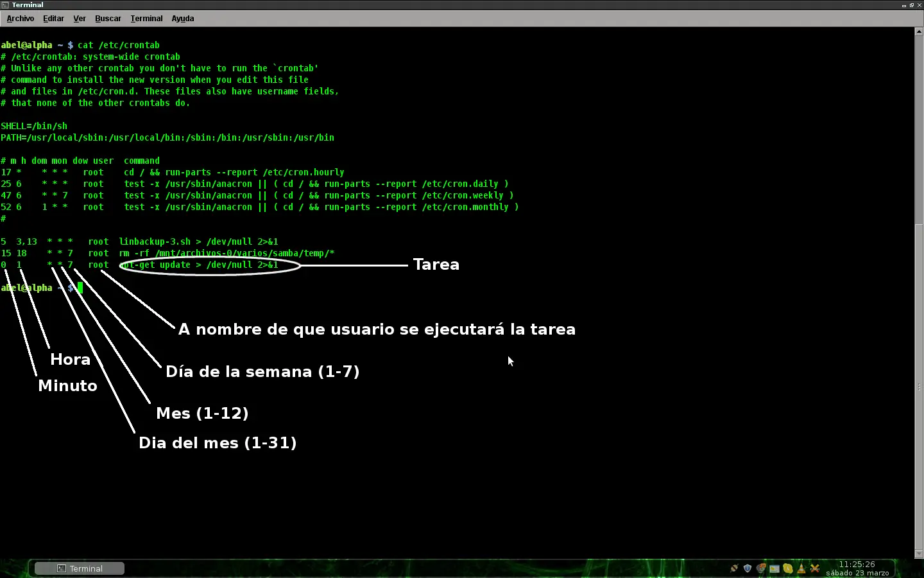Click the terminal vertical scrollbar thumb
The width and height of the screenshot is (924, 578).
[x=919, y=387]
